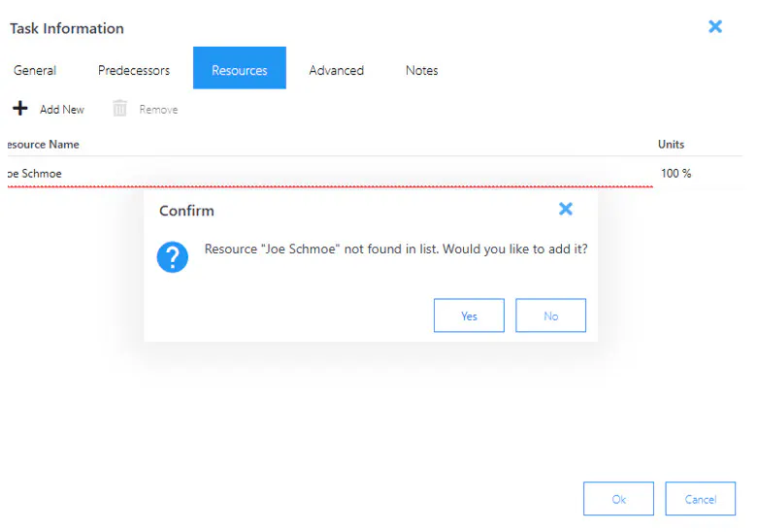Viewport: 758px width, 532px height.
Task: Go to the Advanced tab
Action: tap(337, 70)
